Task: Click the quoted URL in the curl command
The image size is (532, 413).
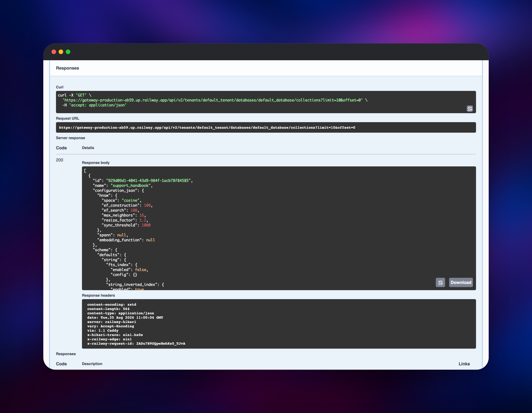Action: coord(213,100)
